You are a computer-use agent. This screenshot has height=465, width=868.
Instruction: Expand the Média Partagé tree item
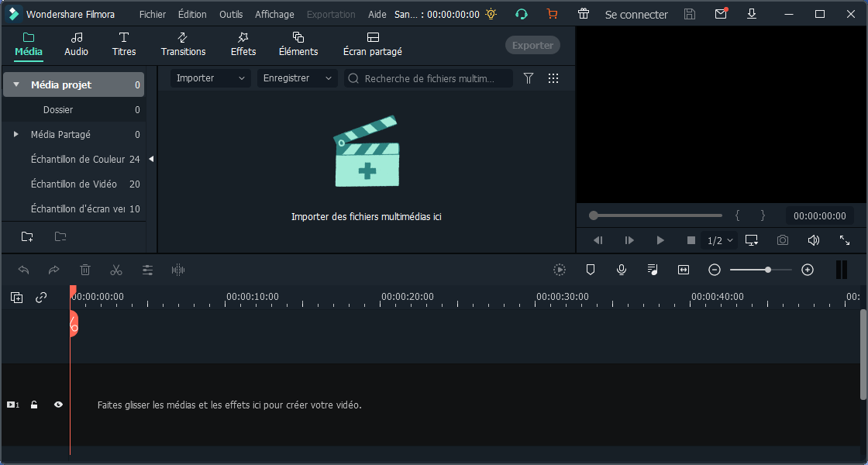16,134
